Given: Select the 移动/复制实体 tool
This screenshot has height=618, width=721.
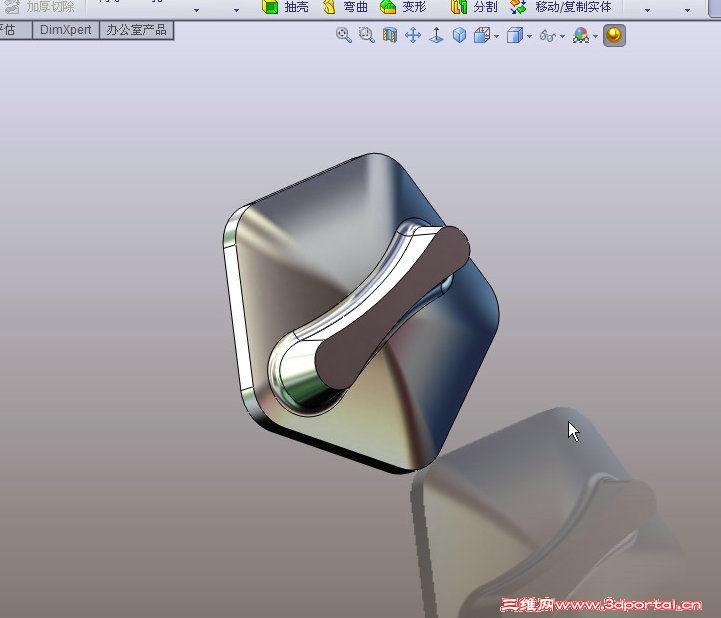Looking at the screenshot, I should 561,7.
